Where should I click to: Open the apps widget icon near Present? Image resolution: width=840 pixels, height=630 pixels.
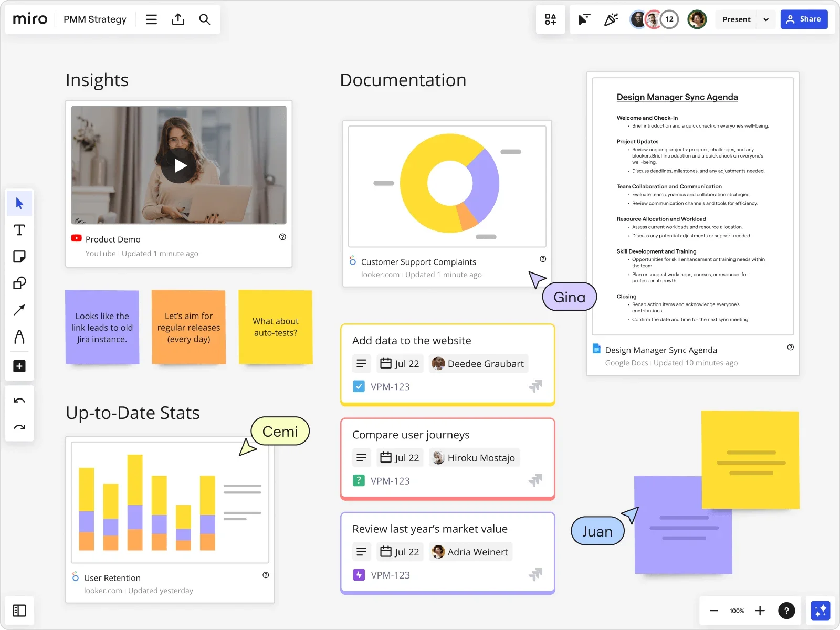click(x=550, y=19)
